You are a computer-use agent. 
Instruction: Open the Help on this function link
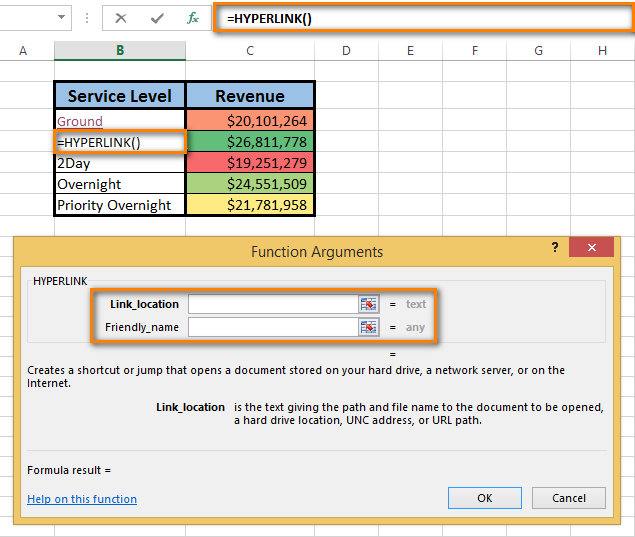click(82, 499)
